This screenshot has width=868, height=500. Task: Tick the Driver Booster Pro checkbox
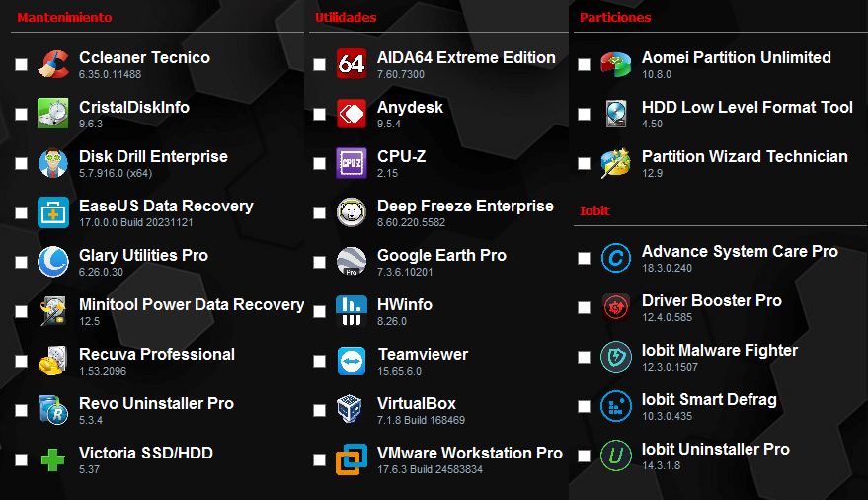tap(584, 308)
